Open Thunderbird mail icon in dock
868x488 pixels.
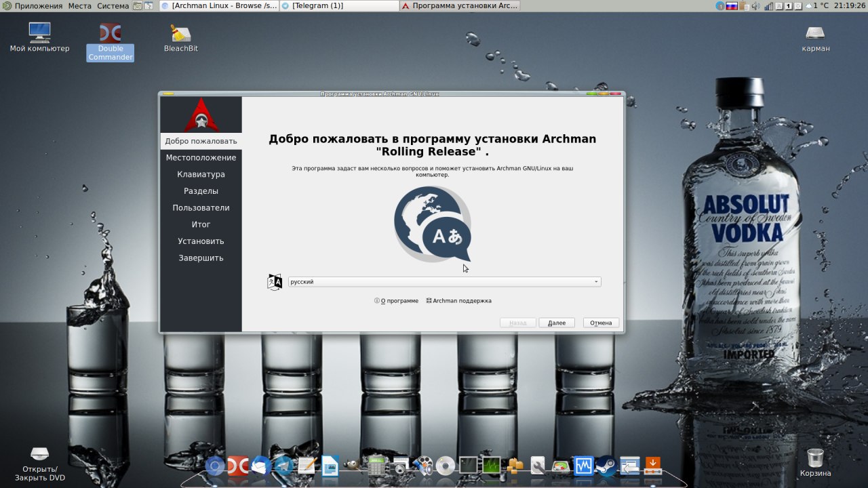[x=261, y=466]
